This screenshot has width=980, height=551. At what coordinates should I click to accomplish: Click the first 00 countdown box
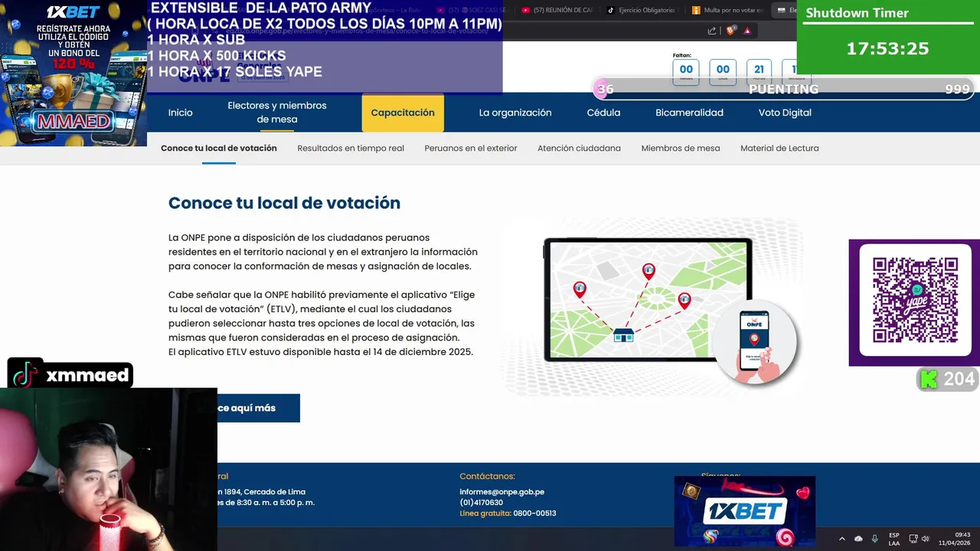686,71
